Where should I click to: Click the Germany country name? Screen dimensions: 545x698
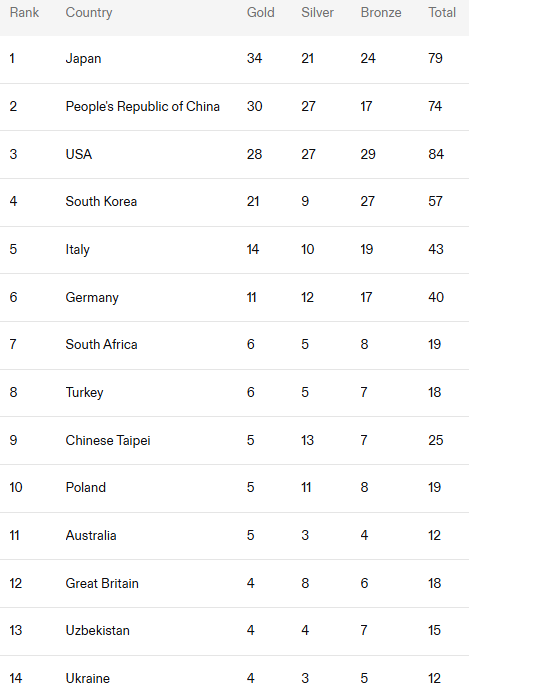[92, 297]
